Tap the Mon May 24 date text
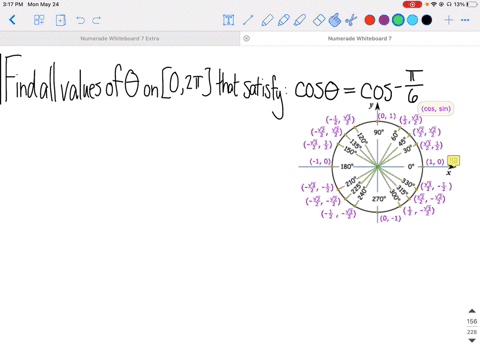 (x=43, y=4)
